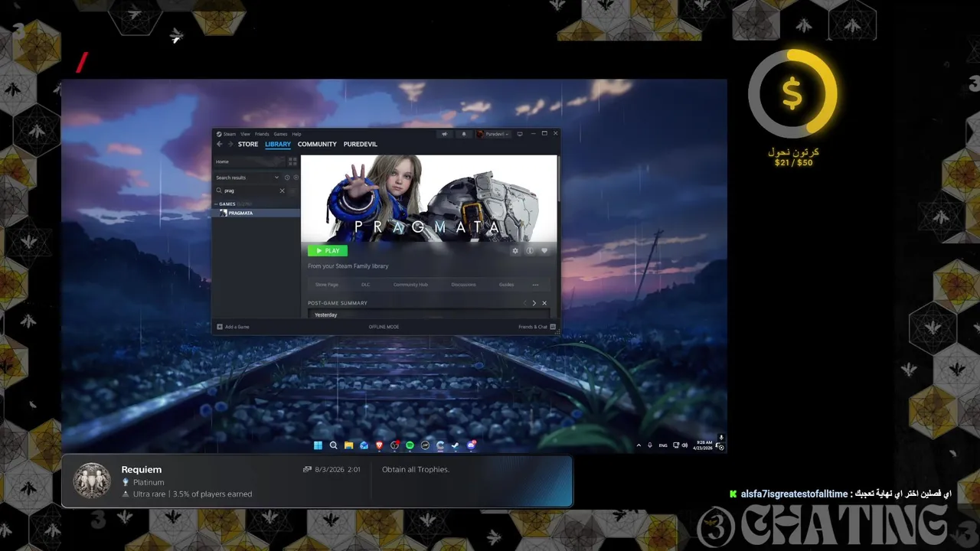This screenshot has height=551, width=980.
Task: Open game settings gear icon
Action: [515, 251]
